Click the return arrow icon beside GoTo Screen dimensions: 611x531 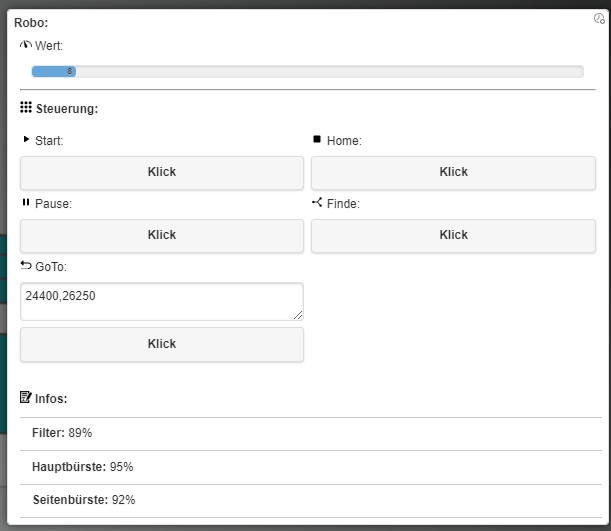26,265
